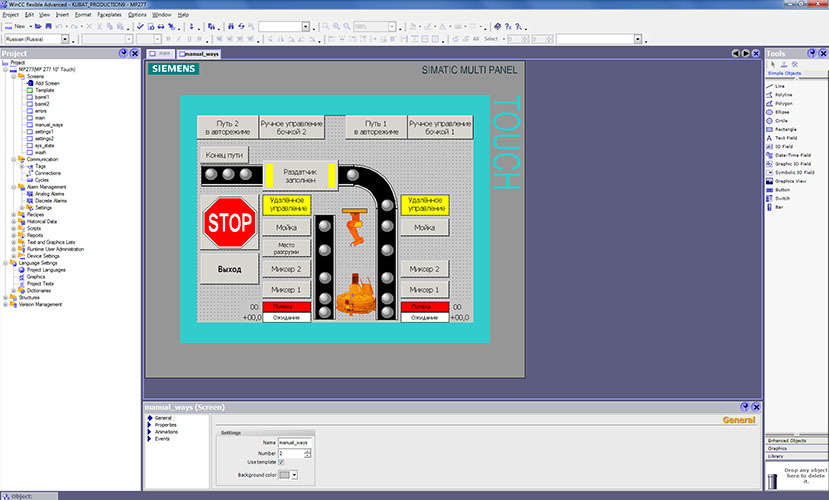Open the Enhanced Objects tools group
Viewport: 829px width, 500px height.
pyautogui.click(x=796, y=440)
